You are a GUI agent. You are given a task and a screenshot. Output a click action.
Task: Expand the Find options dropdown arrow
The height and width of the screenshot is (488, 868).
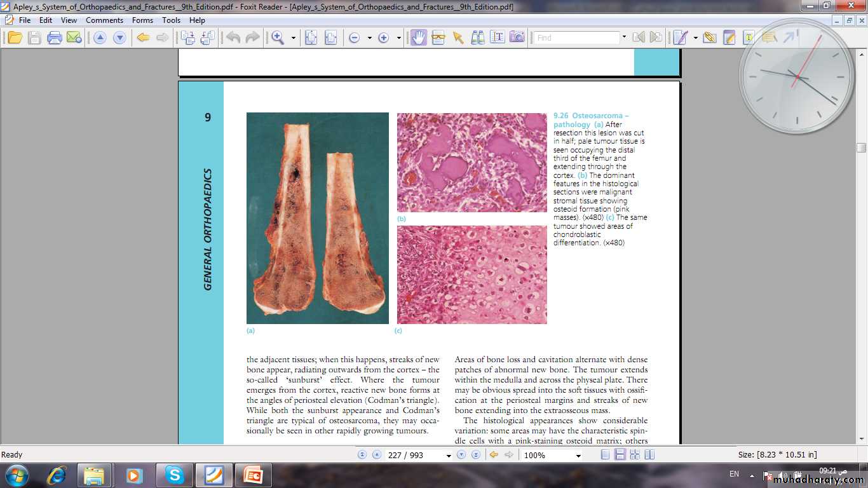[624, 37]
